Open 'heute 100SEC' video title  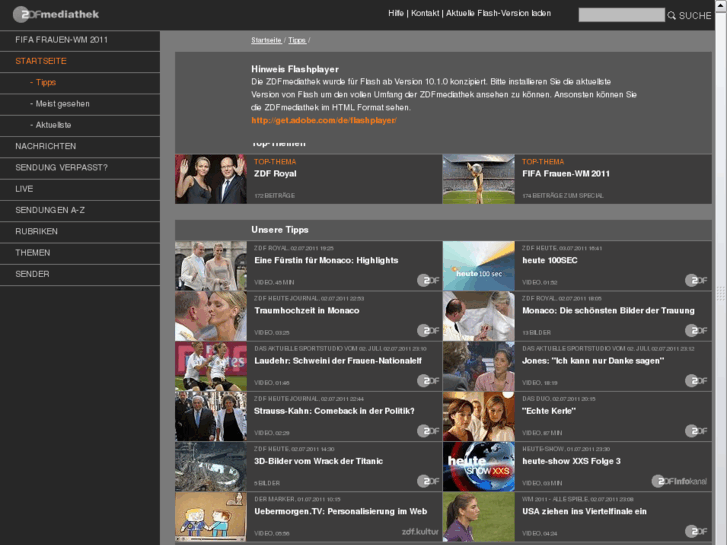coord(550,261)
